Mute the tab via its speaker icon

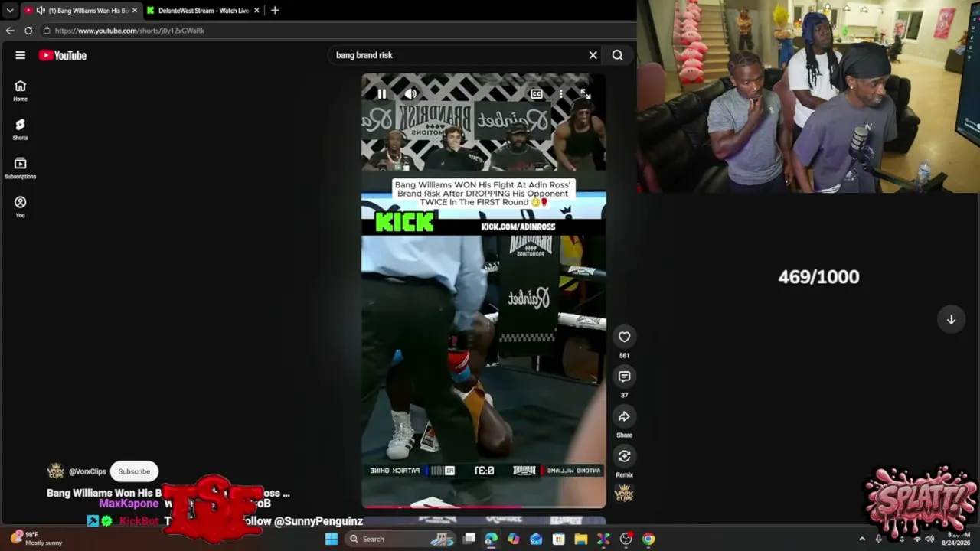coord(41,11)
